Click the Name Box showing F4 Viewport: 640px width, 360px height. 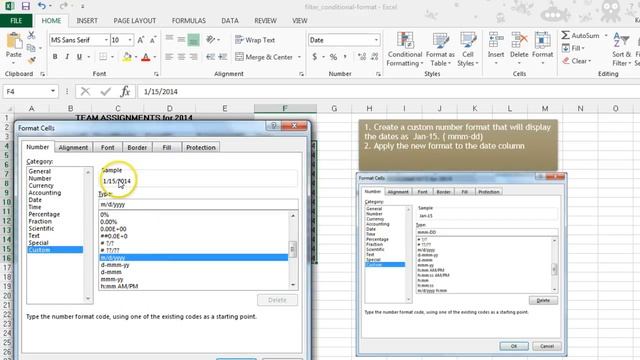point(26,91)
